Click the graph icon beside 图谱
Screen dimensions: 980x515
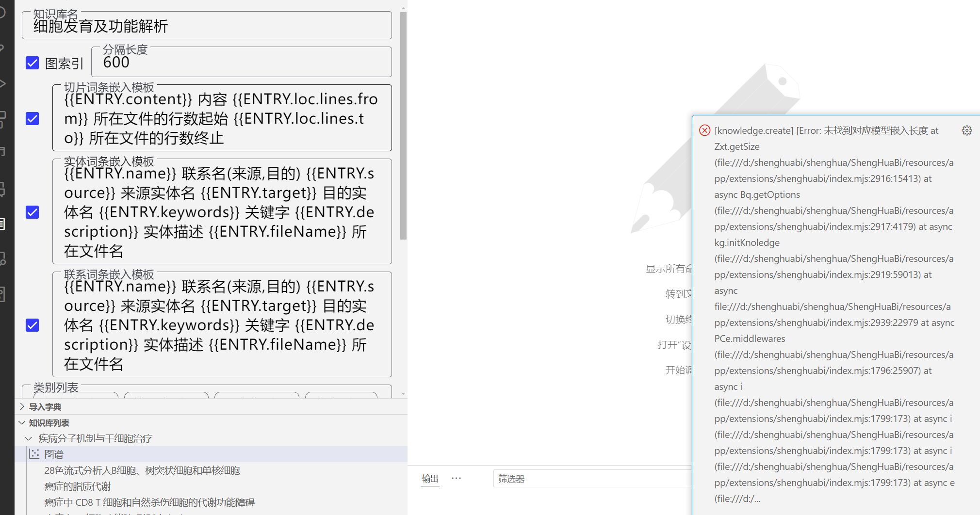[x=34, y=454]
